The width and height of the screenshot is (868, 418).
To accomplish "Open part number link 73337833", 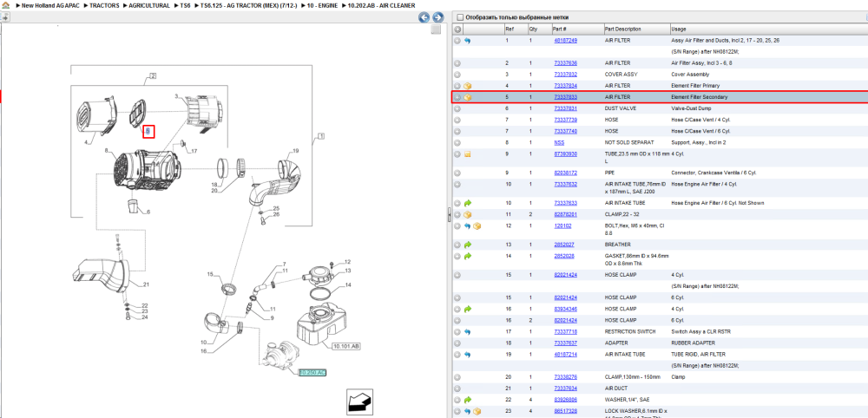I will pos(566,97).
